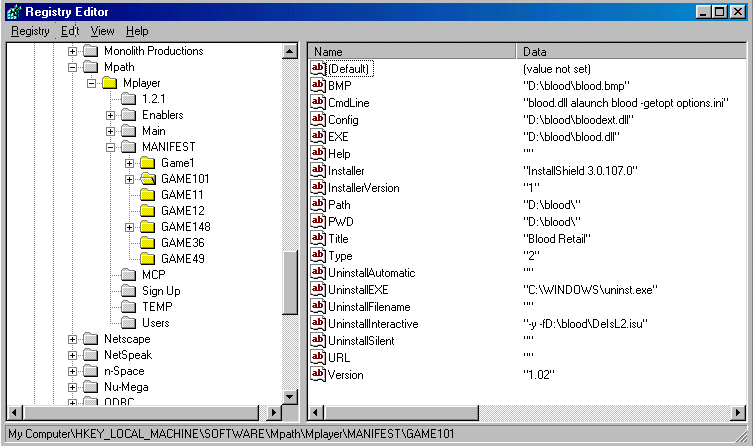
Task: Expand the n-Space key
Action: pyautogui.click(x=72, y=371)
